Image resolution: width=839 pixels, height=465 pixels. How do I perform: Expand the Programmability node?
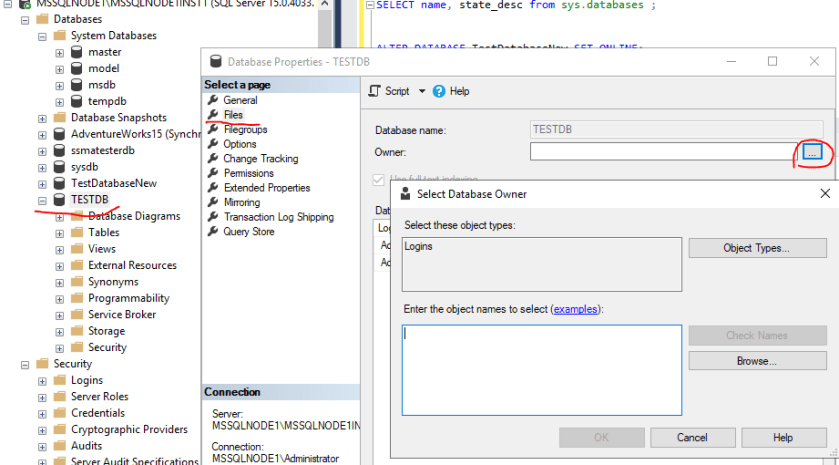click(x=59, y=298)
